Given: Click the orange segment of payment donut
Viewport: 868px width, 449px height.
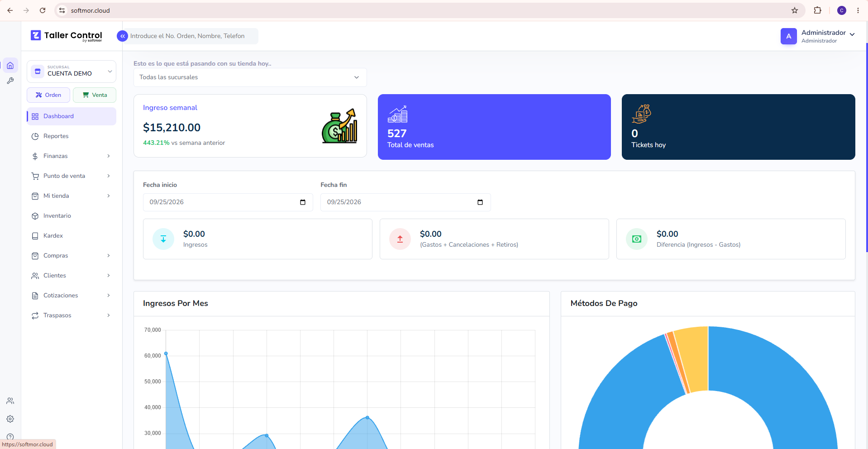Looking at the screenshot, I should coord(678,362).
